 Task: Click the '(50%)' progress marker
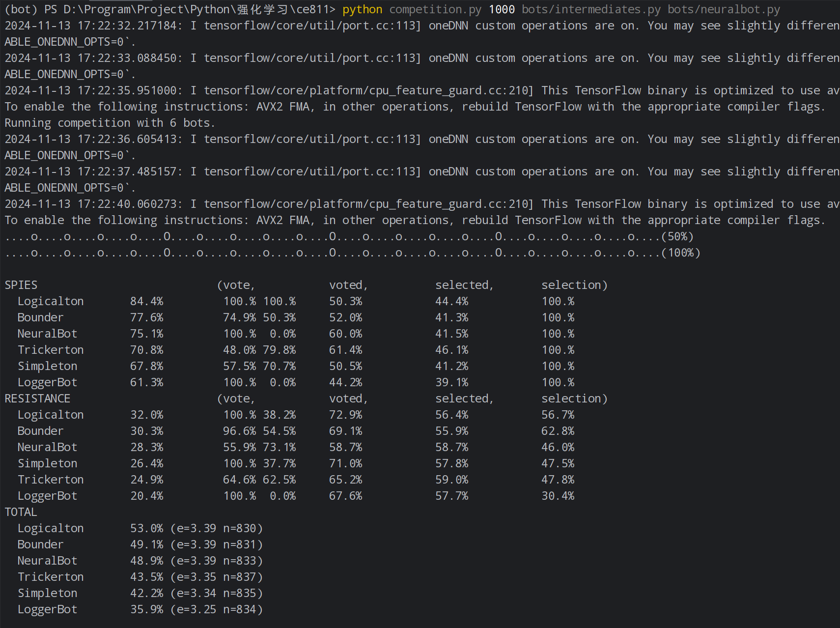[677, 236]
